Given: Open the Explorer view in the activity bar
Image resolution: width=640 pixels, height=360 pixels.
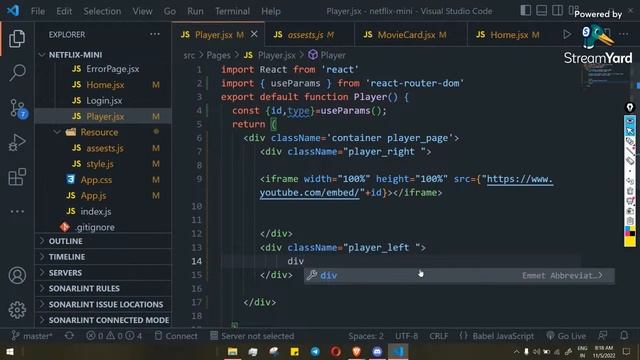Looking at the screenshot, I should click(17, 39).
